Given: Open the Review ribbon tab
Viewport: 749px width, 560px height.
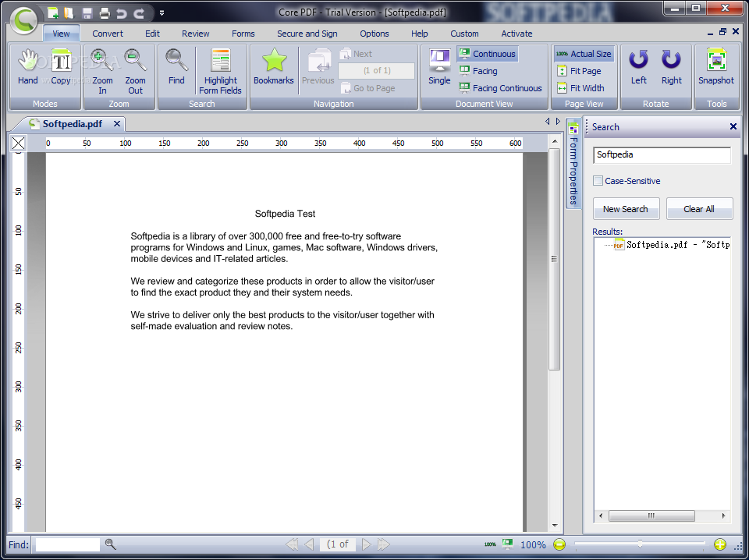Looking at the screenshot, I should (x=195, y=34).
